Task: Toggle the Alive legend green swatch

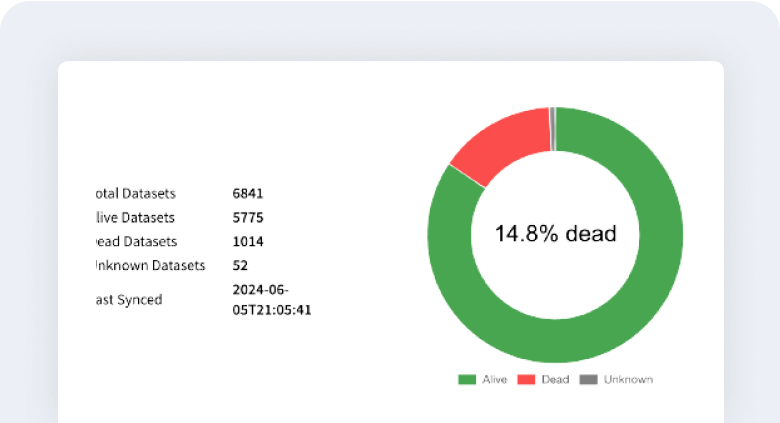Action: pyautogui.click(x=467, y=380)
